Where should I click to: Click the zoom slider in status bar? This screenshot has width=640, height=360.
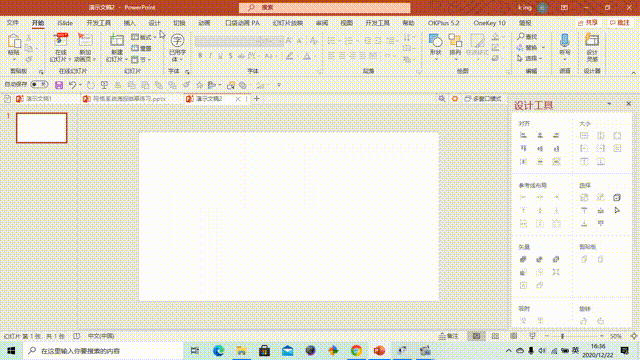click(574, 336)
